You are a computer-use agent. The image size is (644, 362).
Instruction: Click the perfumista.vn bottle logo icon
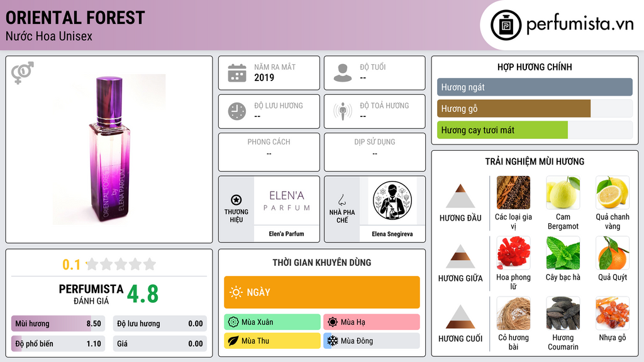(506, 25)
